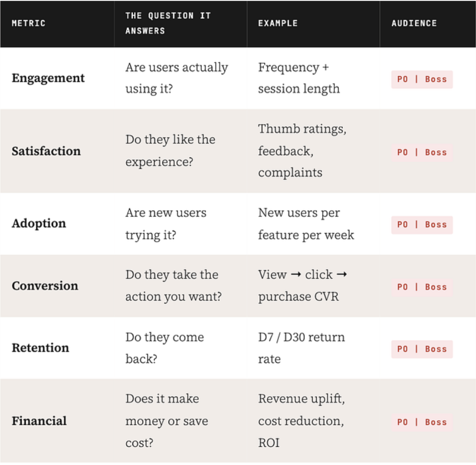Click the Financial row's PO | Boss badge
This screenshot has width=476, height=465.
[422, 422]
